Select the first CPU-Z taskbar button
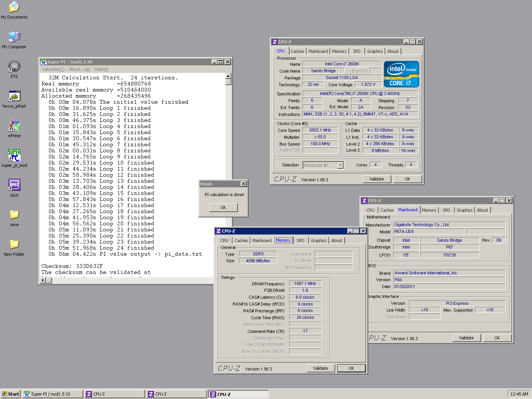The width and height of the screenshot is (532, 399). [x=114, y=394]
